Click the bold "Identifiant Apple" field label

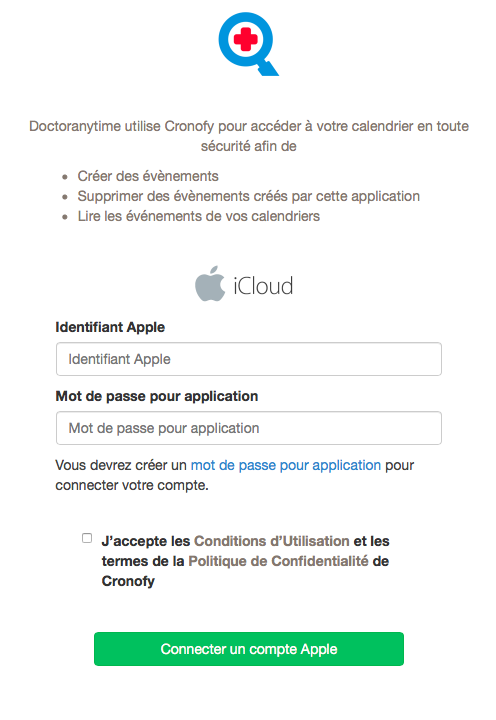(110, 327)
